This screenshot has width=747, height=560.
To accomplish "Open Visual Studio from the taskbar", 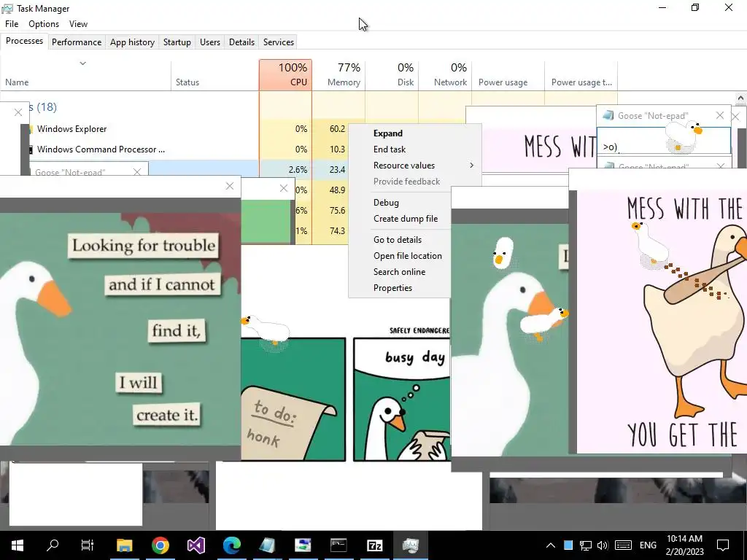I will click(x=196, y=545).
